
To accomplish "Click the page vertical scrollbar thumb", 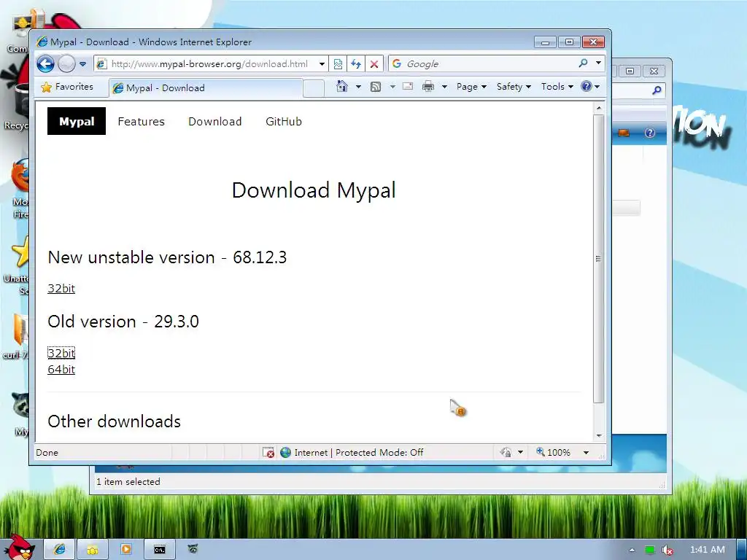I will coord(599,258).
